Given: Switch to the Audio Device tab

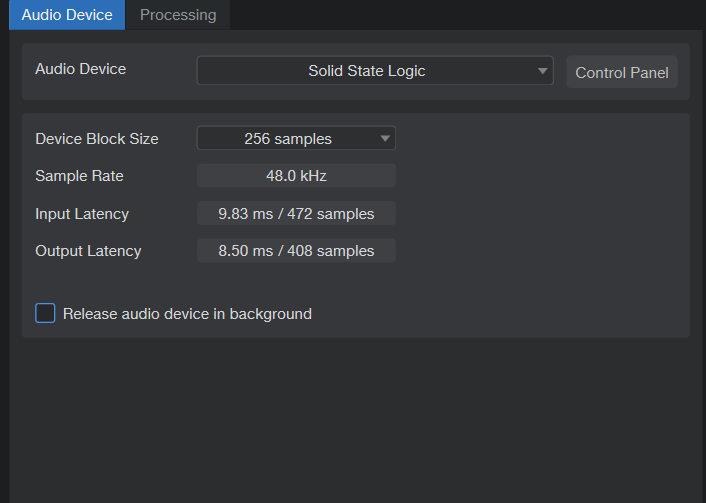Looking at the screenshot, I should pyautogui.click(x=67, y=15).
